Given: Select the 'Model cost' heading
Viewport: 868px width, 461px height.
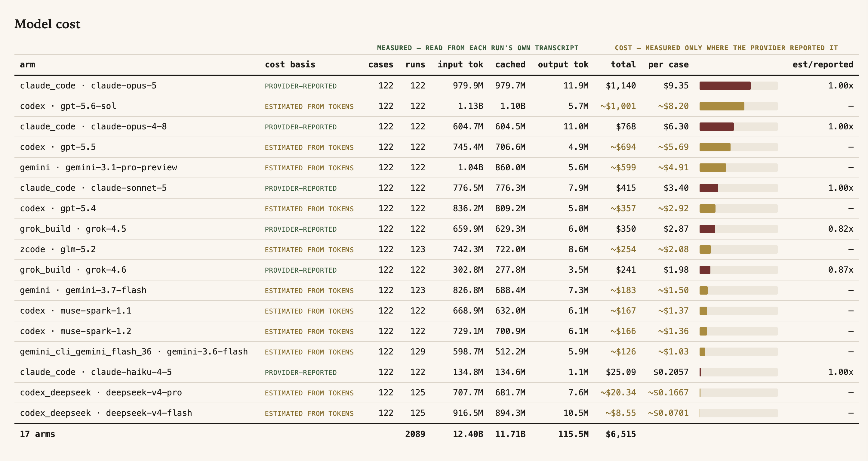Looking at the screenshot, I should [47, 24].
